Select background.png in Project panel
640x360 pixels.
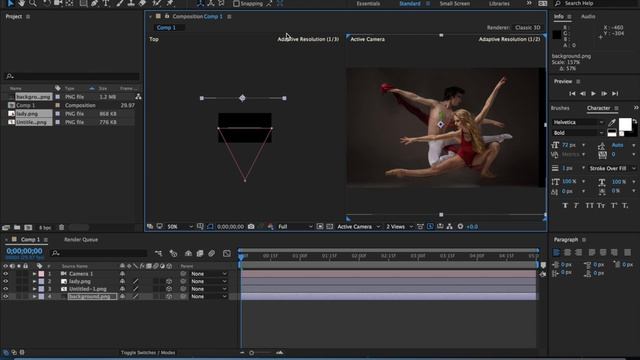click(x=34, y=97)
